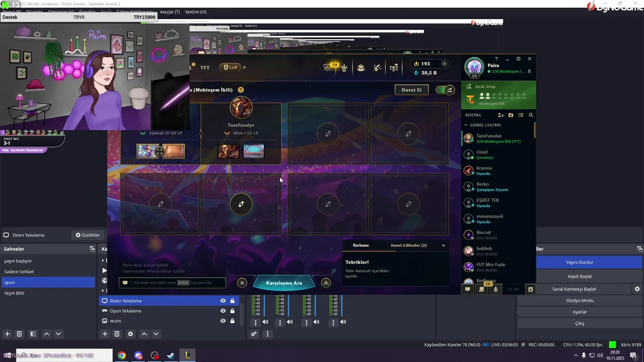This screenshot has width=644, height=362.
Task: Click Karşılaşma Ara button
Action: (x=284, y=283)
